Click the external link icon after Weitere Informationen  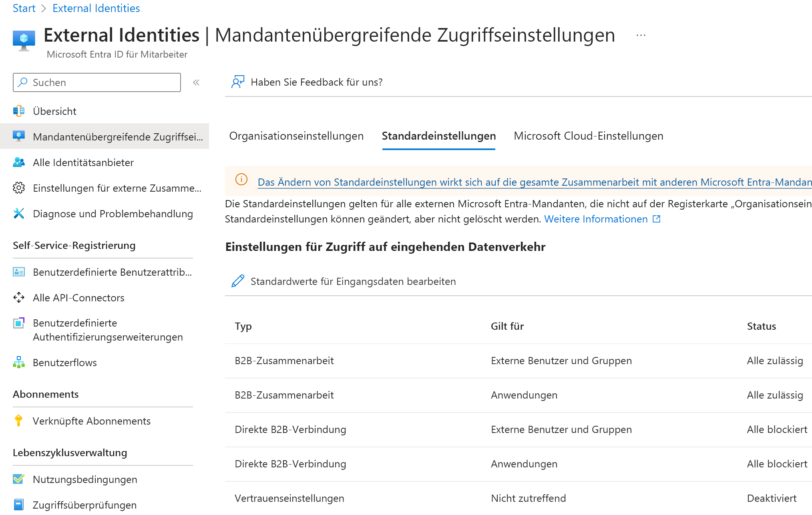(657, 219)
